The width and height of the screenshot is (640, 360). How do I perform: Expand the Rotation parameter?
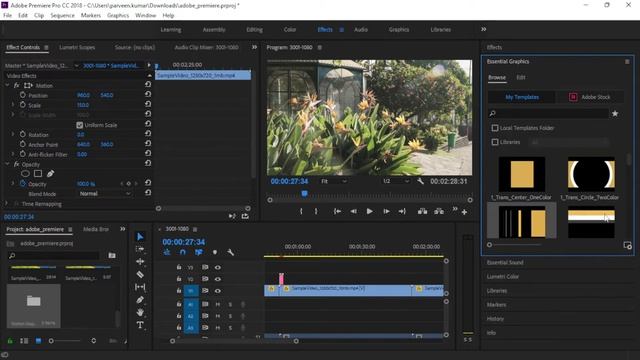(x=13, y=134)
